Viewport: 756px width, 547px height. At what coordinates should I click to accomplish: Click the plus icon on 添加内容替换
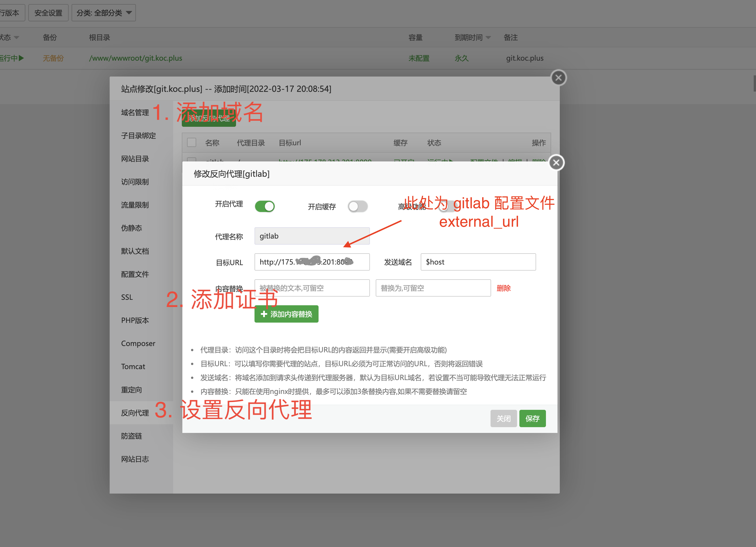[264, 314]
